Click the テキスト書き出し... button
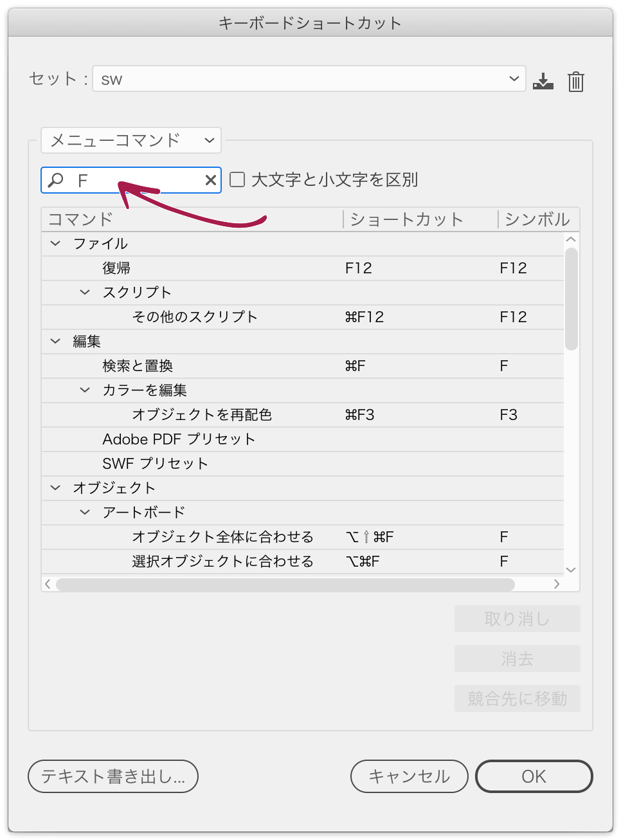Image resolution: width=621 pixels, height=840 pixels. [113, 776]
